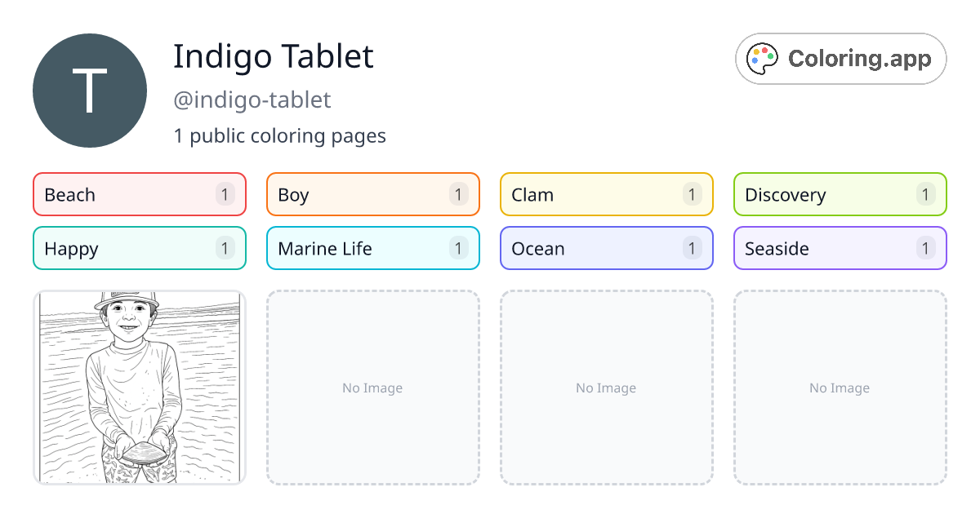Image resolution: width=980 pixels, height=514 pixels.
Task: Open the Happy category chip
Action: [x=139, y=248]
